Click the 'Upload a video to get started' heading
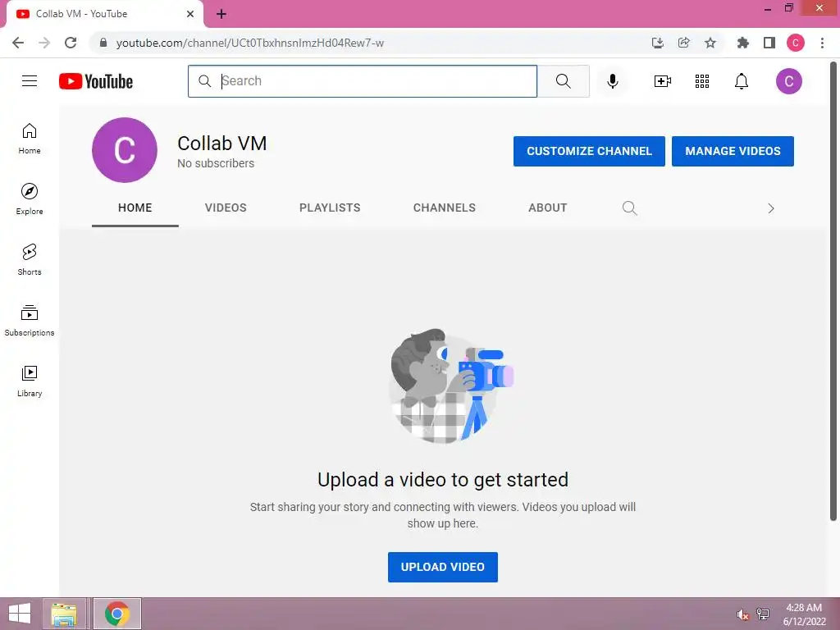840x630 pixels. point(442,479)
